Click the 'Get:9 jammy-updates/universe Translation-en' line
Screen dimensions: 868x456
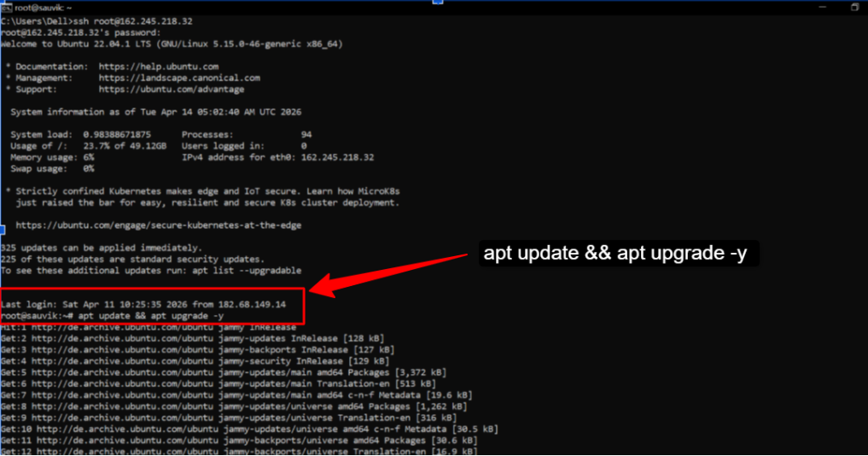pos(230,418)
